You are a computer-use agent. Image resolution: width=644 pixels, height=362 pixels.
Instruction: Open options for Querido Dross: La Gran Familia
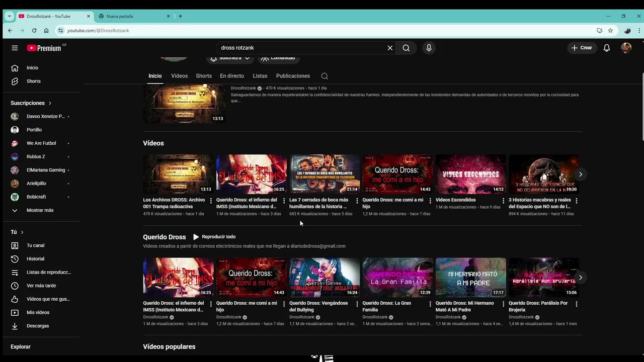[x=430, y=304]
